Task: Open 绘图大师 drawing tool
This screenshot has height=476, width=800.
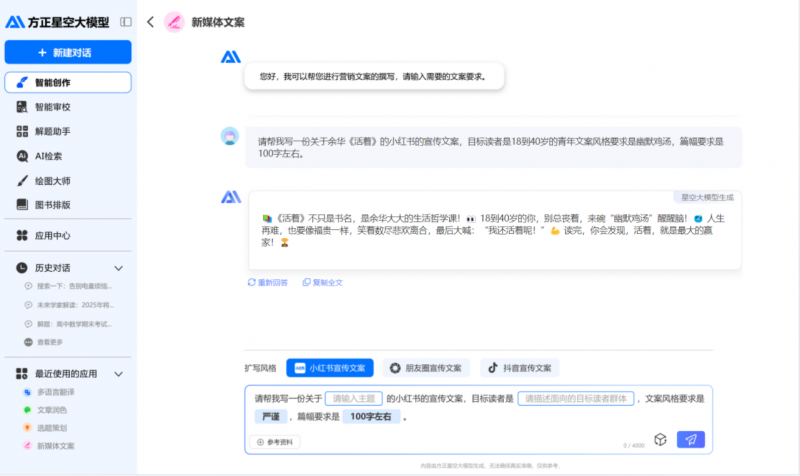Action: tap(52, 181)
